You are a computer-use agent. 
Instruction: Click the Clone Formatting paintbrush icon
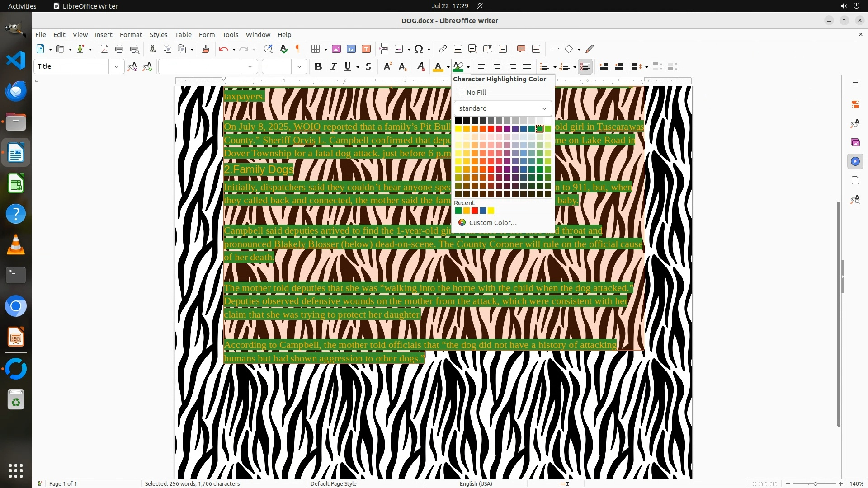pos(206,49)
